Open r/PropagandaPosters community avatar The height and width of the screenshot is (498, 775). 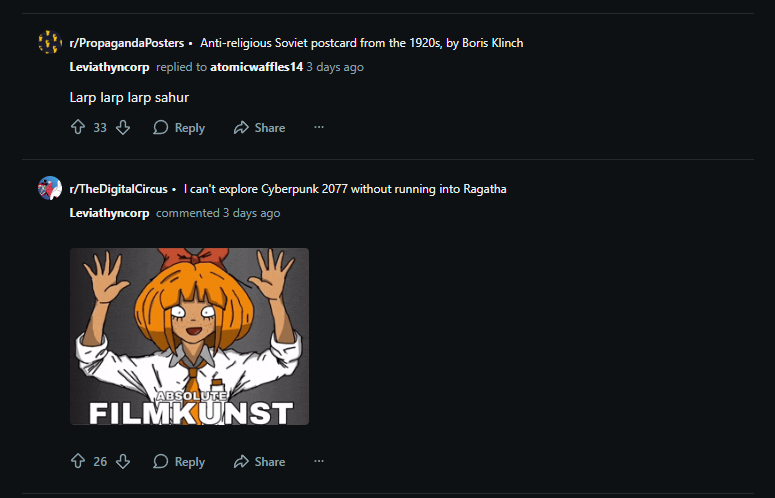(x=50, y=43)
